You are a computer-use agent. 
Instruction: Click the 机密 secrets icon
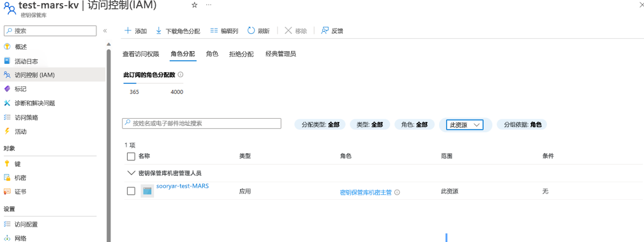click(x=7, y=178)
